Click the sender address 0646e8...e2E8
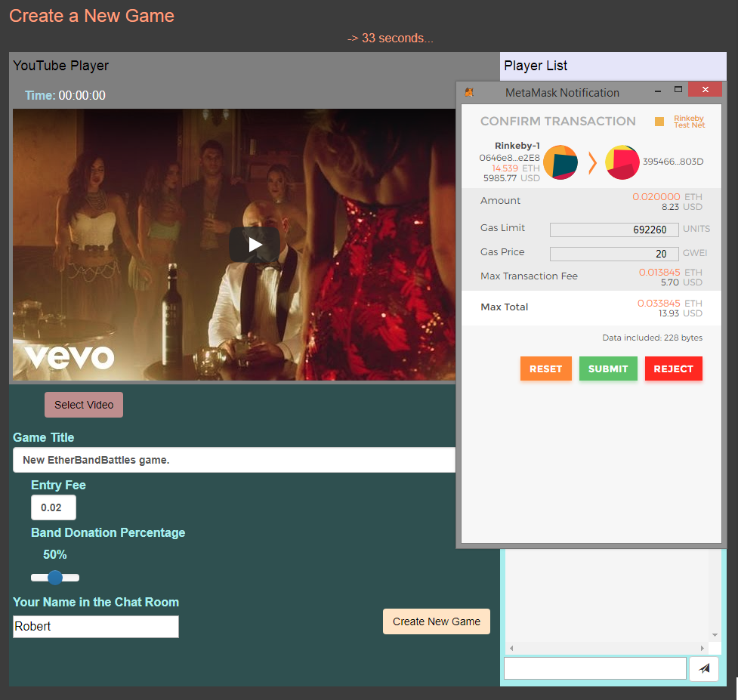 click(509, 158)
